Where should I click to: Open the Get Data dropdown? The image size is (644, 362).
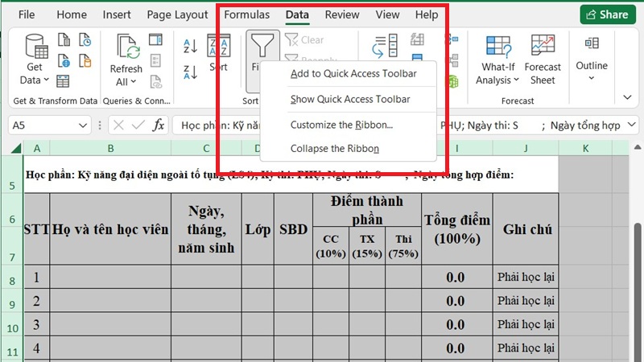pos(35,59)
